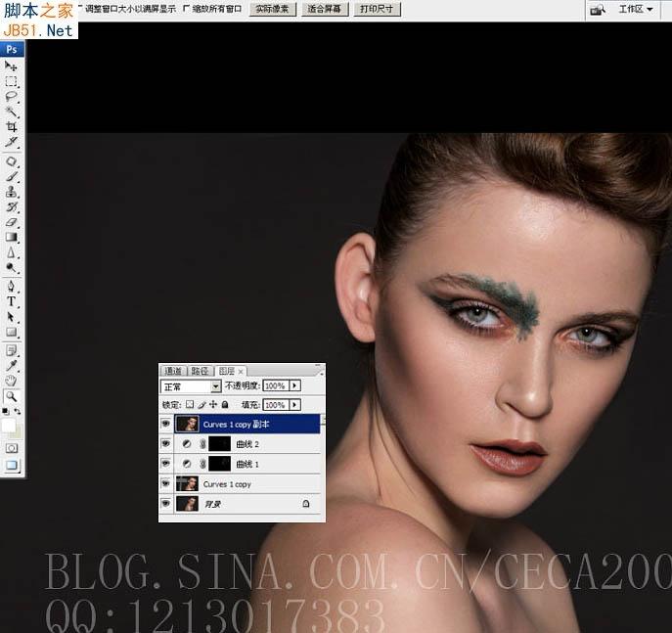Hide the 背景 layer
672x633 pixels.
coord(165,503)
